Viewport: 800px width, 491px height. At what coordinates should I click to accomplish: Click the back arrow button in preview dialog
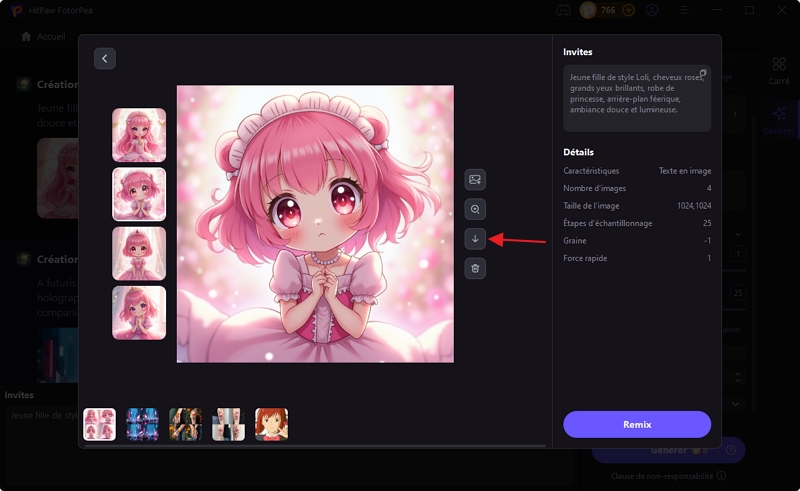105,59
